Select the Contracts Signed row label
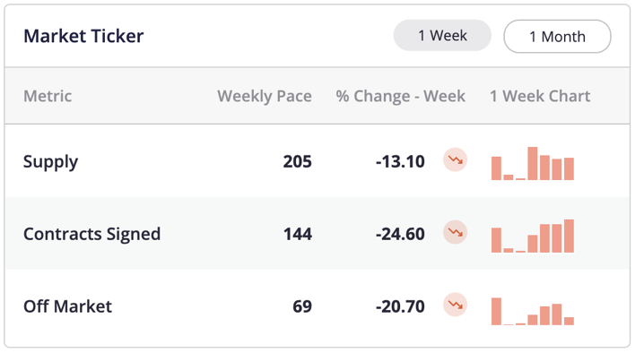The width and height of the screenshot is (644, 353). tap(92, 234)
